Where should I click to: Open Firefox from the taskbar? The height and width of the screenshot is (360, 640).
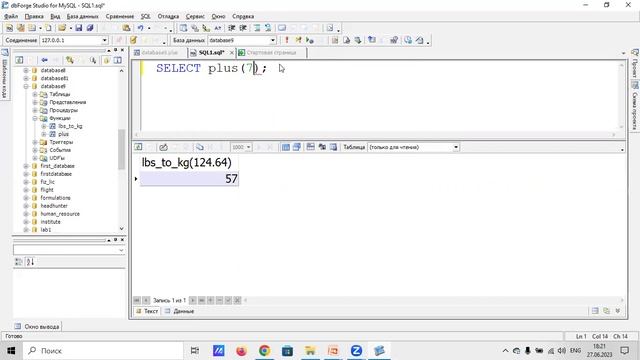(242, 351)
